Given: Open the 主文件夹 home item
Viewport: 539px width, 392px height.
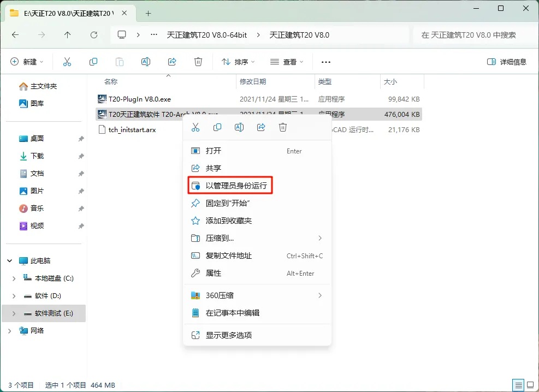Looking at the screenshot, I should pos(38,86).
